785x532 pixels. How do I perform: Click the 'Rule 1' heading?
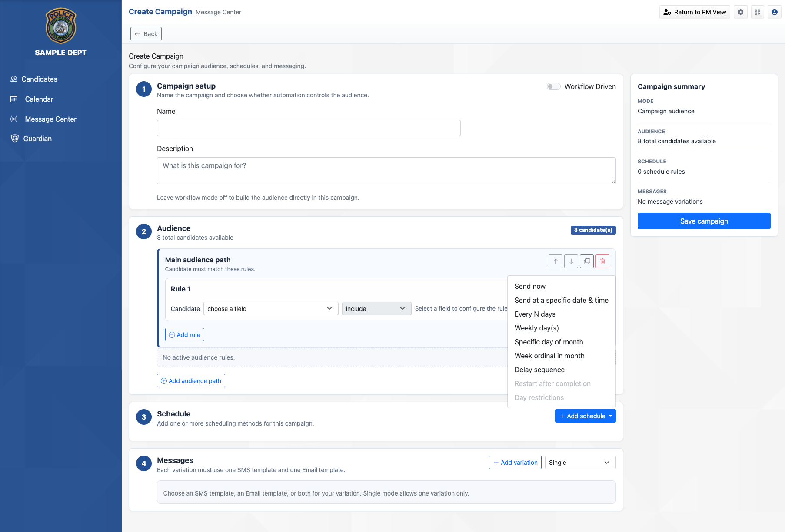pos(180,289)
